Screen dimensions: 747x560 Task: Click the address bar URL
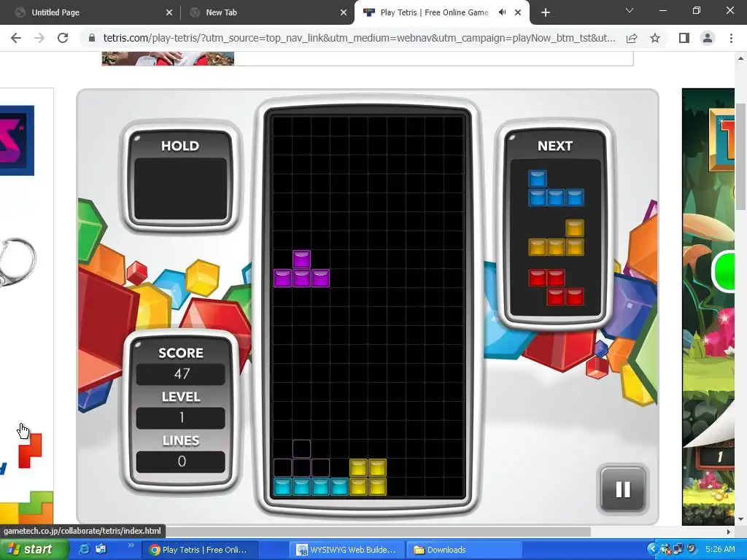tap(359, 38)
